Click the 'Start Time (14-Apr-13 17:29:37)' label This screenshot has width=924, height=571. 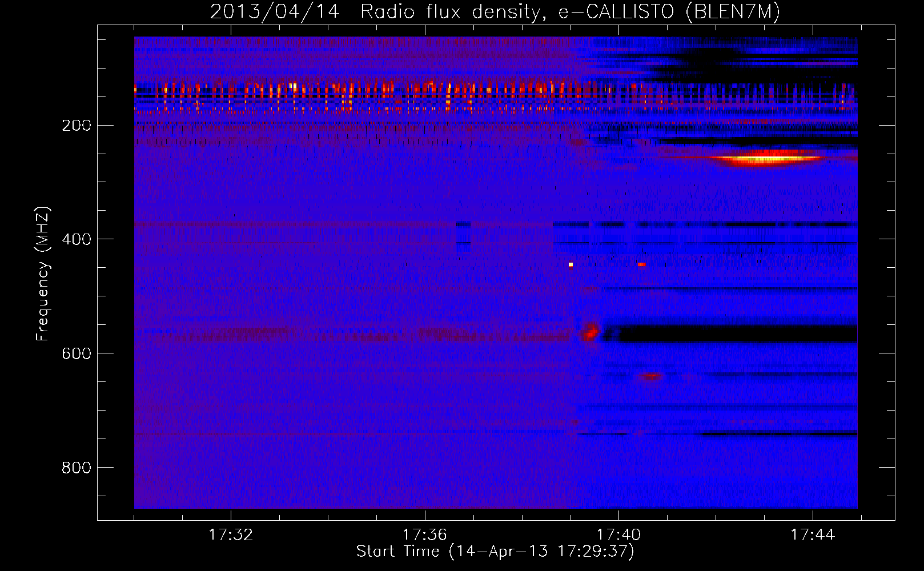click(495, 552)
